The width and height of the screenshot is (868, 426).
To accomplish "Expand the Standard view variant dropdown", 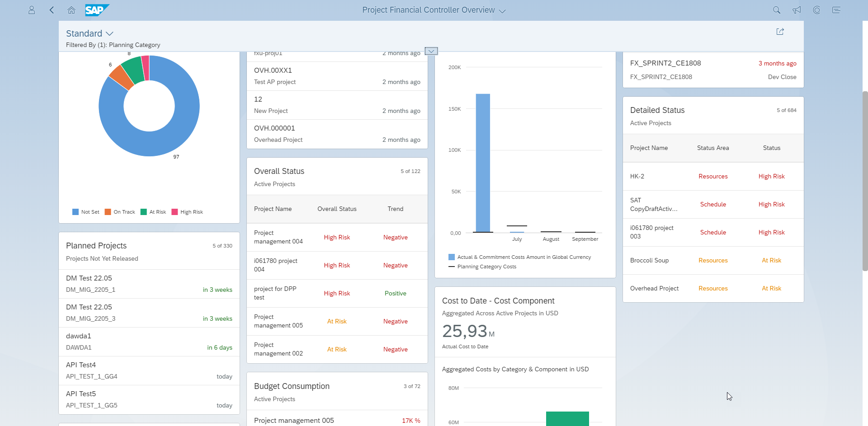I will point(90,33).
